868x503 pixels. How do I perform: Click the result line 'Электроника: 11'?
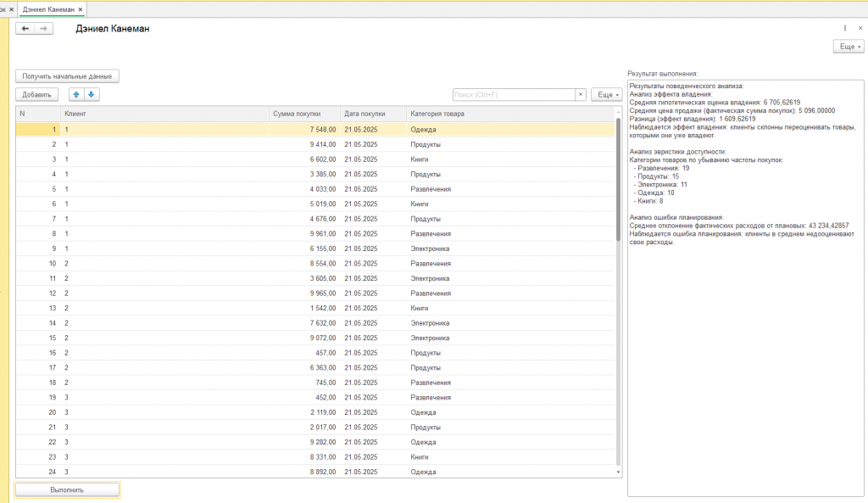point(660,185)
